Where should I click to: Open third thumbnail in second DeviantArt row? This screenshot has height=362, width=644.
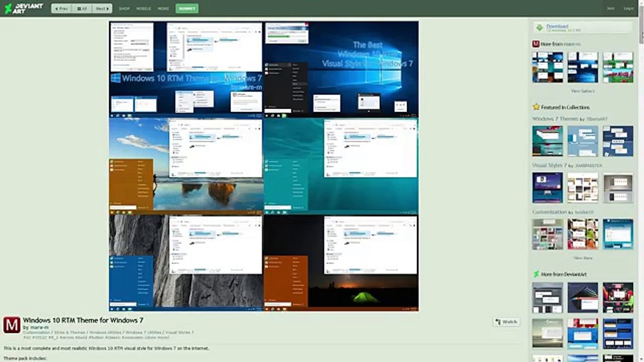618,334
